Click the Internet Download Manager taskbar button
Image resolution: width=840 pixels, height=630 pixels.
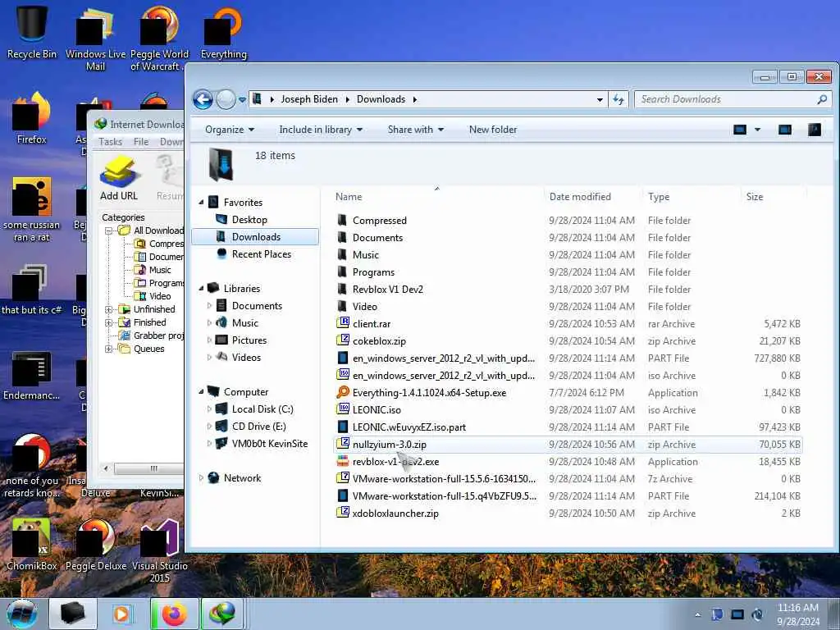[222, 614]
